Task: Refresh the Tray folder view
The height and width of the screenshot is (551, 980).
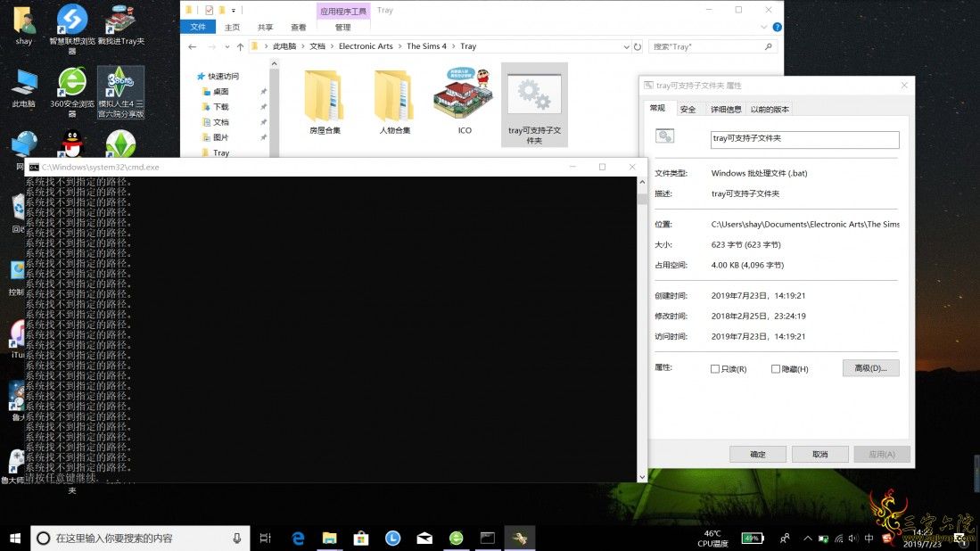Action: 638,47
